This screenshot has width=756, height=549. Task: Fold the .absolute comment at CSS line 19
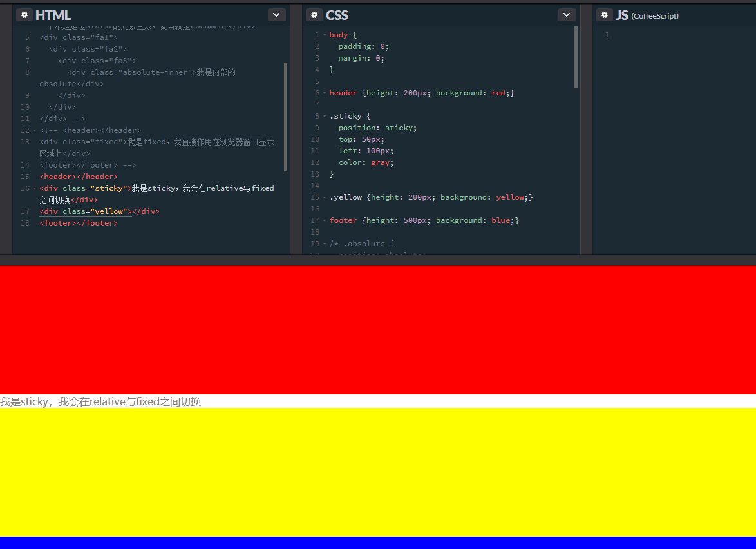tap(325, 244)
